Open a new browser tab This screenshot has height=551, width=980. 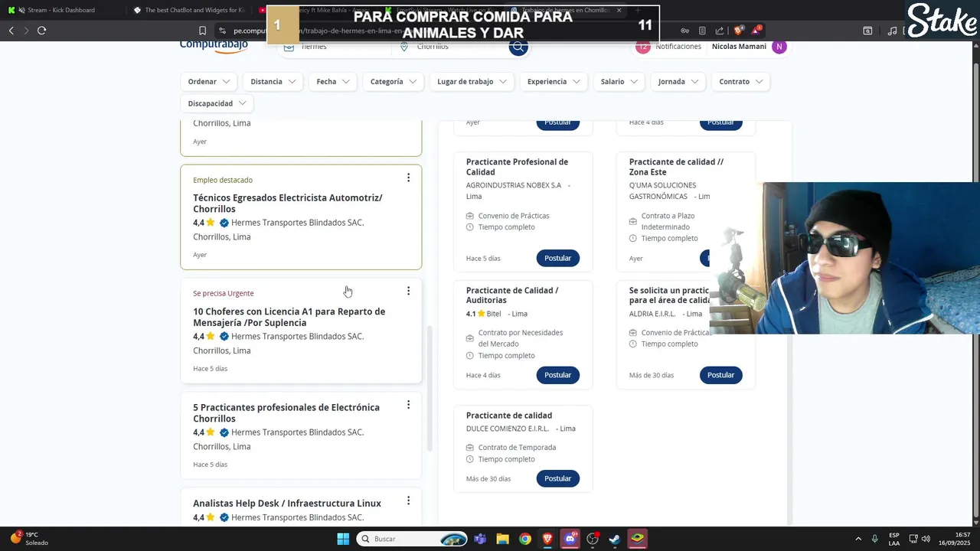[639, 10]
